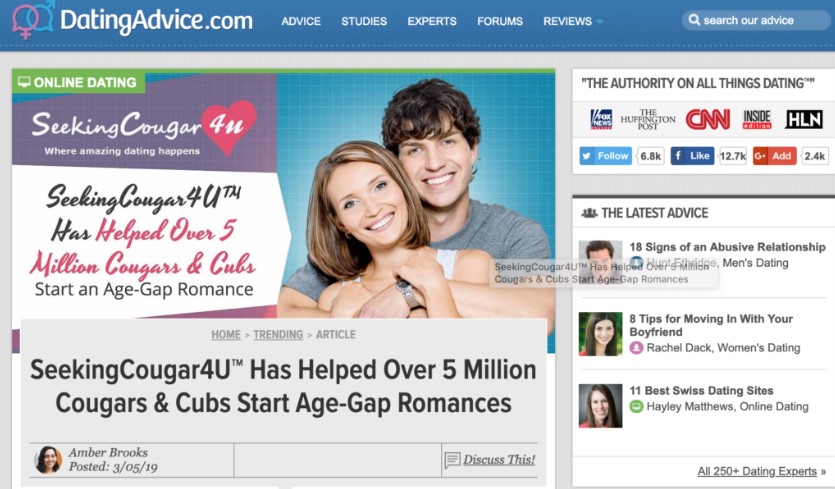Focus the search our advice field
The height and width of the screenshot is (489, 835).
click(x=756, y=20)
